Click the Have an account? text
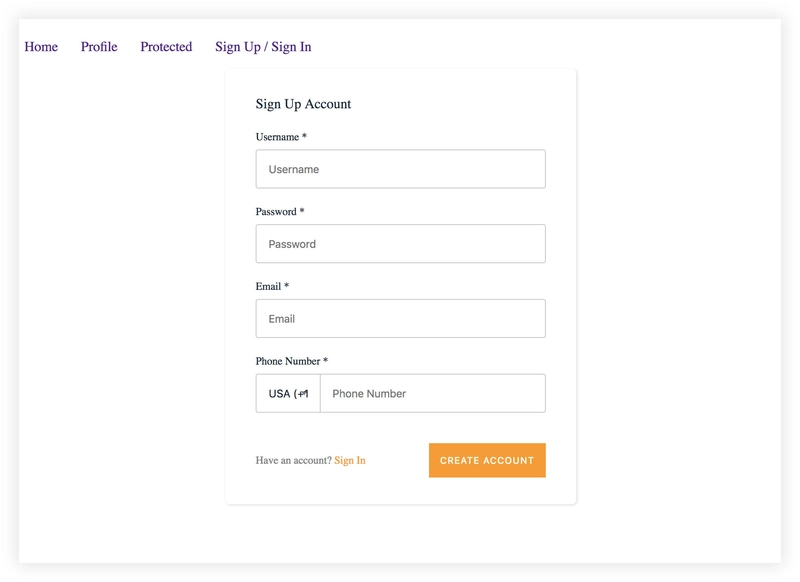Screen dimensions: 800x582 (293, 460)
